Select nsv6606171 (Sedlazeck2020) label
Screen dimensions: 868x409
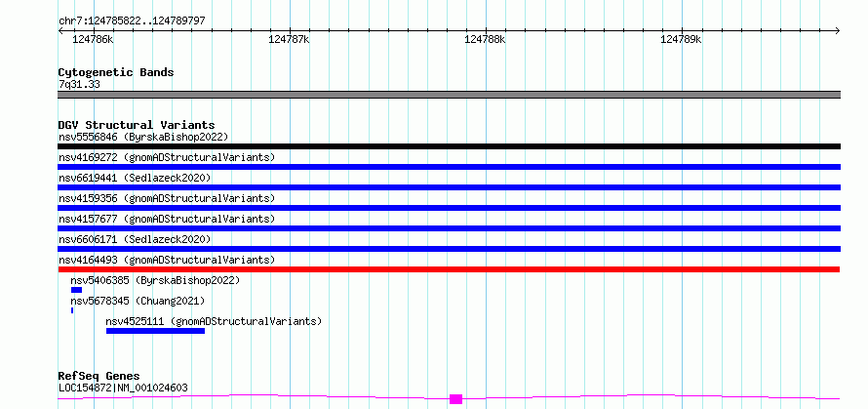(x=135, y=239)
